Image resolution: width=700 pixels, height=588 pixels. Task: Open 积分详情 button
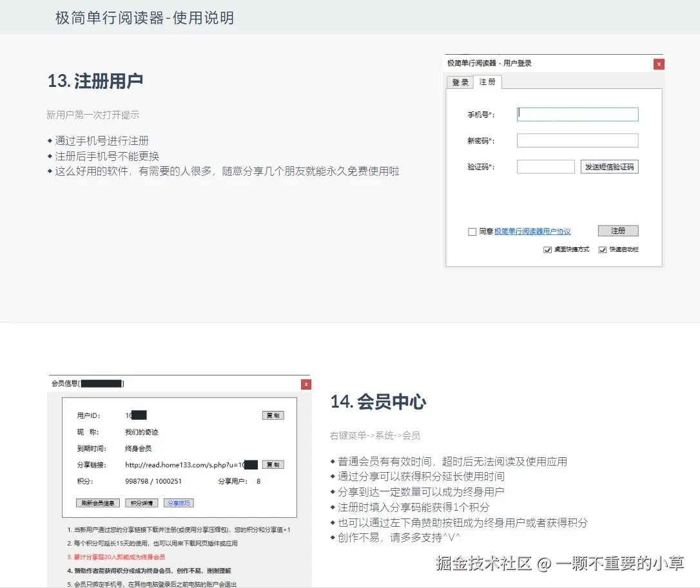click(x=142, y=503)
